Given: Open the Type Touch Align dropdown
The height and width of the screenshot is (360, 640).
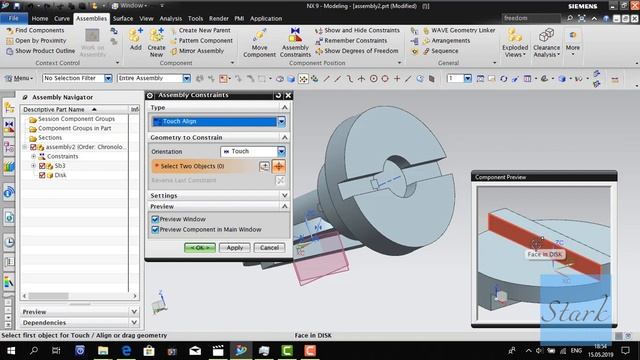Looking at the screenshot, I should point(281,121).
